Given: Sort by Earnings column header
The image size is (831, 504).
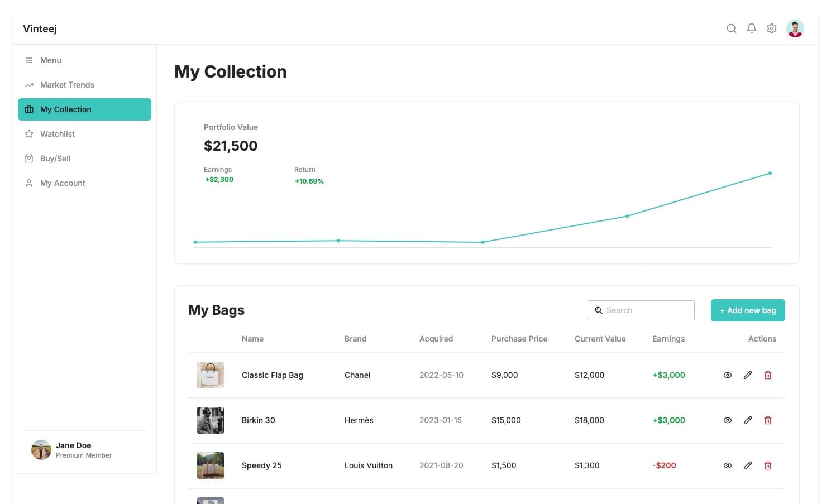Looking at the screenshot, I should click(668, 339).
